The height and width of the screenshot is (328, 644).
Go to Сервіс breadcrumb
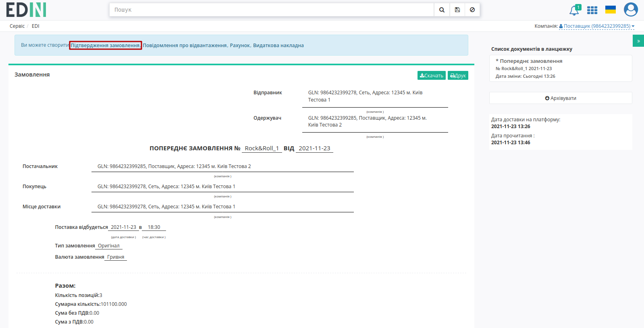coord(17,26)
